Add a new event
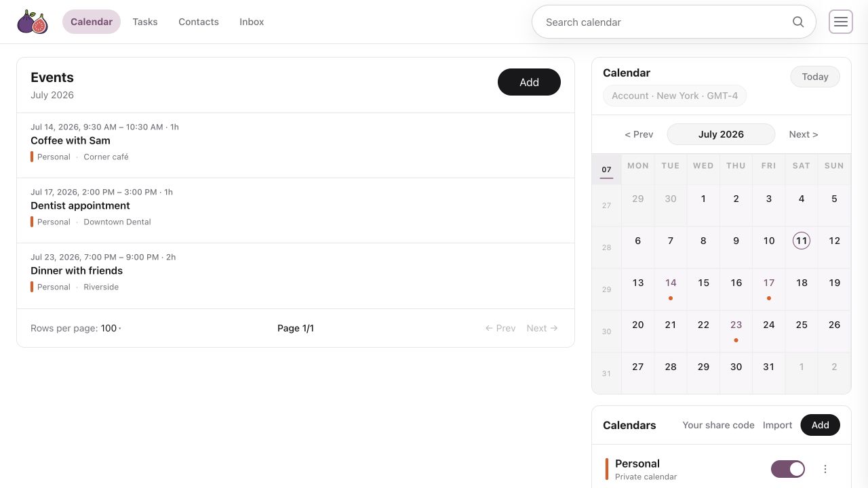 [529, 82]
